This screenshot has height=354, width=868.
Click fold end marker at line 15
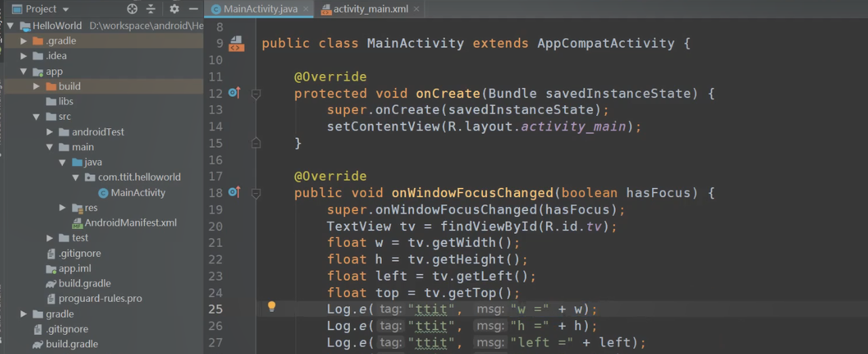click(x=256, y=143)
